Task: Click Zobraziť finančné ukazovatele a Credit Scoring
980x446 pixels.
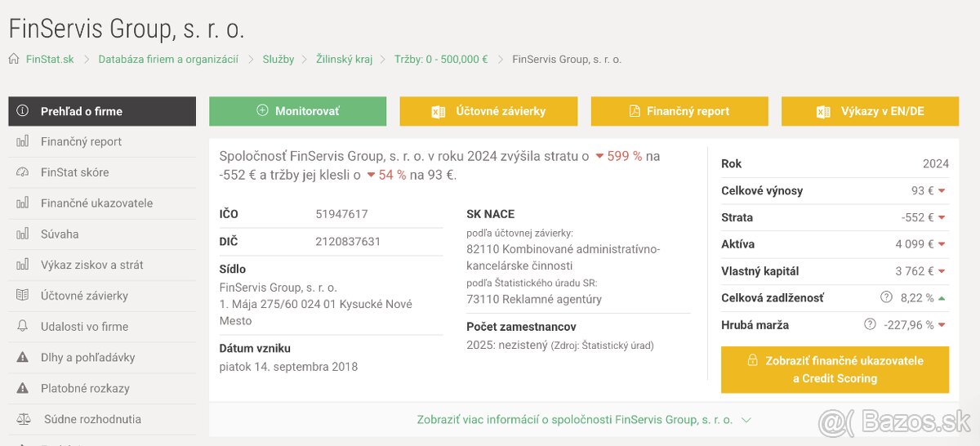Action: point(835,369)
